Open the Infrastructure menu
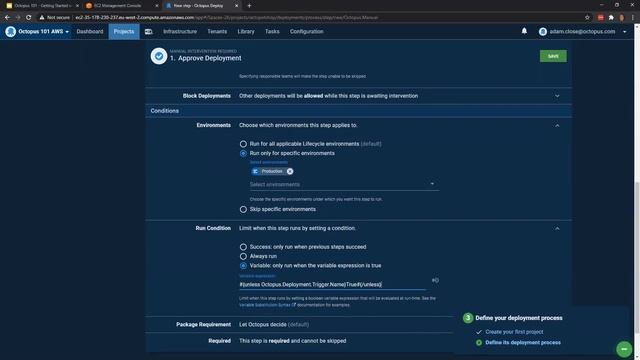640x360 pixels. (180, 31)
